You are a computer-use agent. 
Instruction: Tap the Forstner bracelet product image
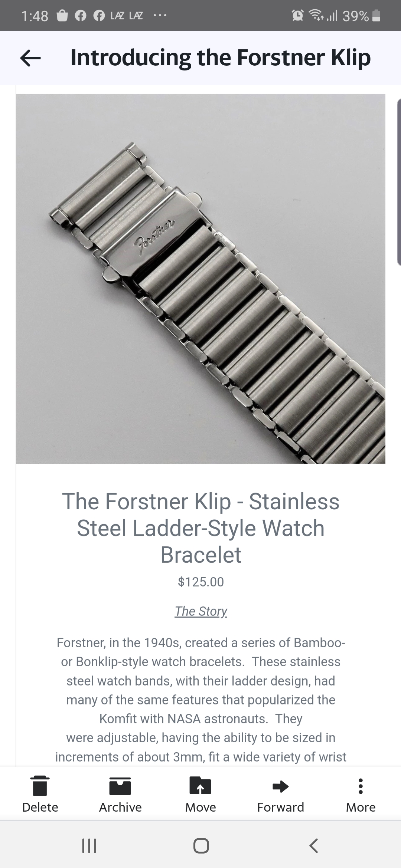pos(200,279)
